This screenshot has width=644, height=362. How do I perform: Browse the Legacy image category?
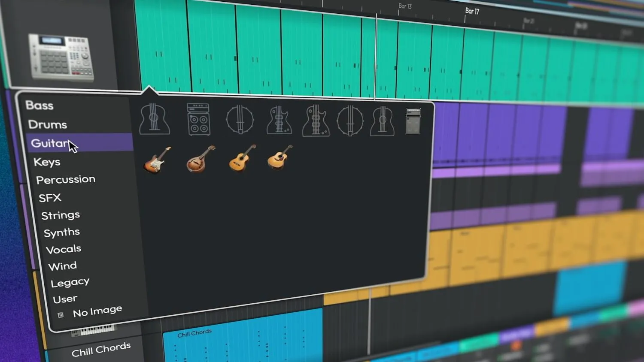(70, 282)
